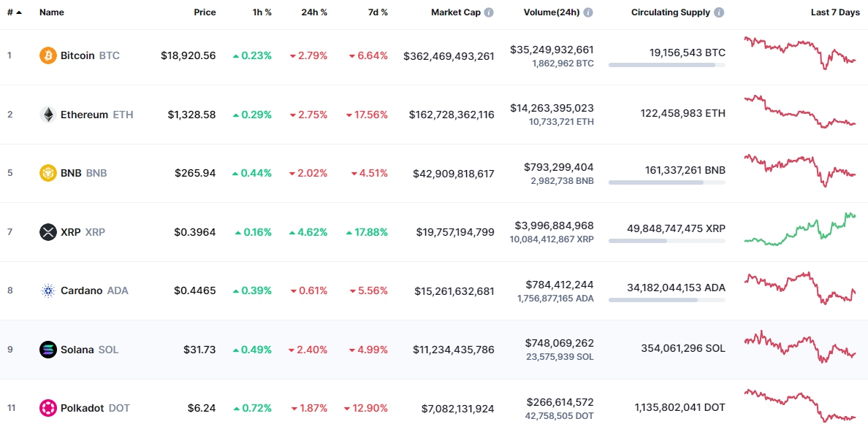868x435 pixels.
Task: Click Ethereum price $1,328.58
Action: click(x=192, y=115)
